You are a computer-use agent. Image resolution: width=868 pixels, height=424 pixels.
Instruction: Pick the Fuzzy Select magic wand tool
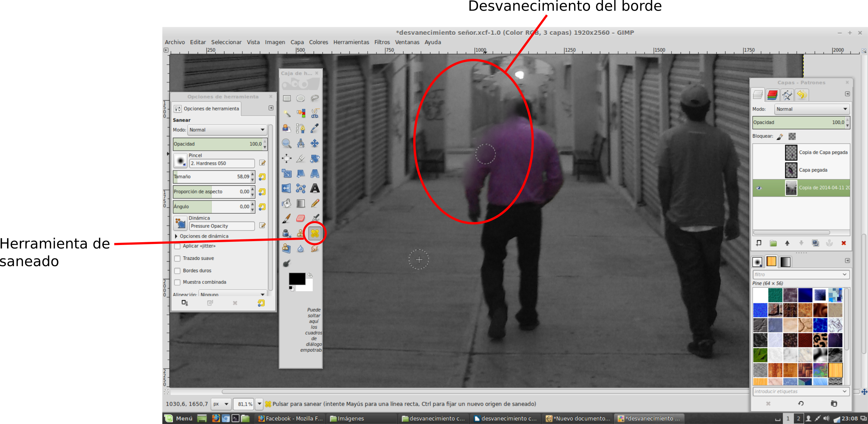[x=287, y=113]
